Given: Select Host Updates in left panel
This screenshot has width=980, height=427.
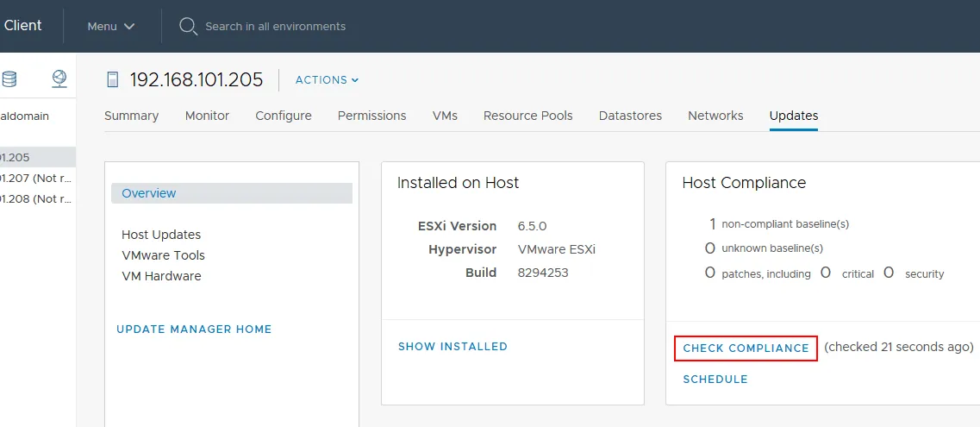Looking at the screenshot, I should tap(161, 235).
